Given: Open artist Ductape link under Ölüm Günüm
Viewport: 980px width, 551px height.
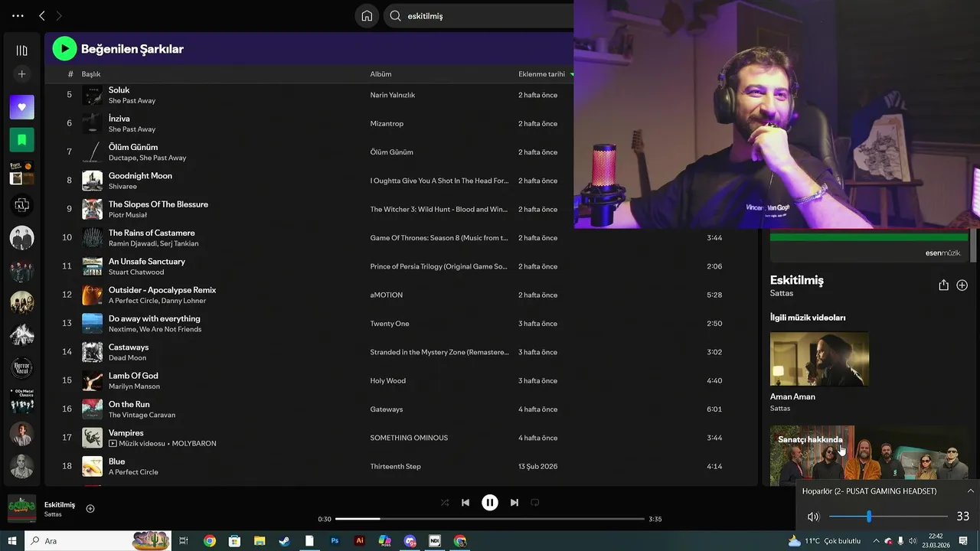Looking at the screenshot, I should tap(122, 158).
